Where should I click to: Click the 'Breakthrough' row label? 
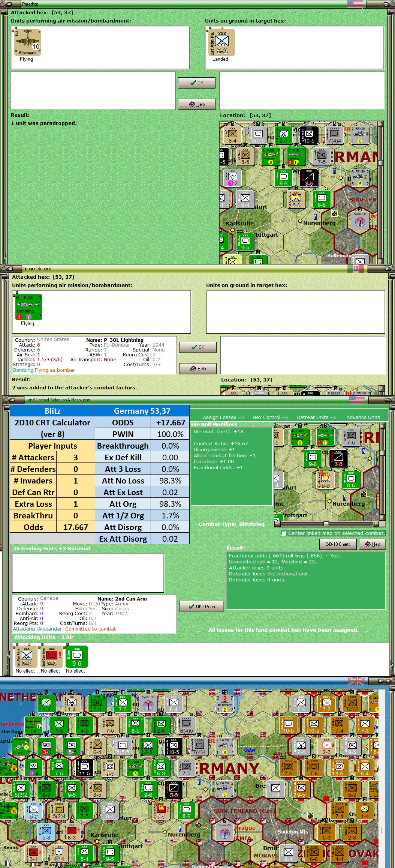pyautogui.click(x=123, y=446)
